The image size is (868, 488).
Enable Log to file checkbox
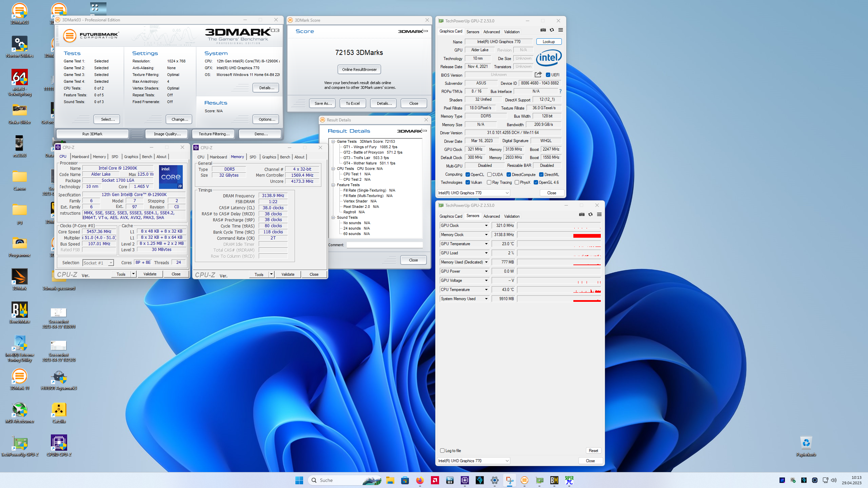[442, 450]
